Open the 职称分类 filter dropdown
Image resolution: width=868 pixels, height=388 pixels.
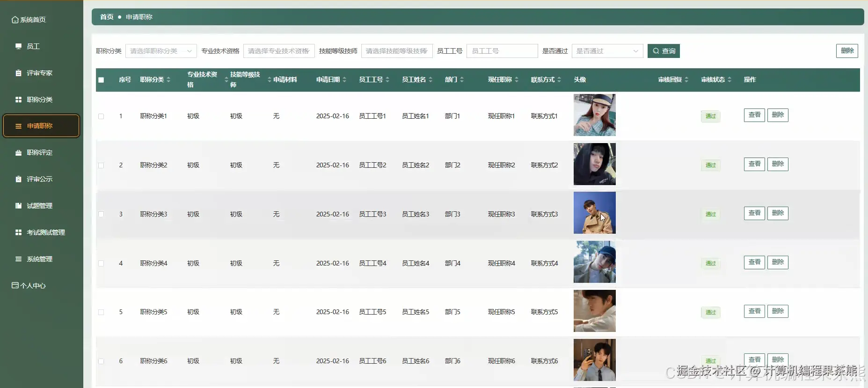tap(161, 51)
